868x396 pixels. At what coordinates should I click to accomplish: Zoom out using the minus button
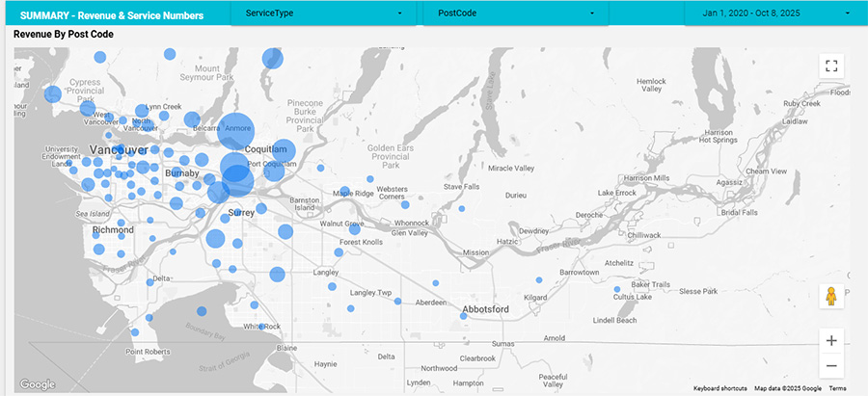(x=831, y=366)
